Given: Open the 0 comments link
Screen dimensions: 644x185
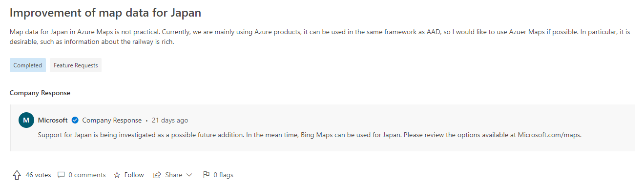Looking at the screenshot, I should coord(87,175).
